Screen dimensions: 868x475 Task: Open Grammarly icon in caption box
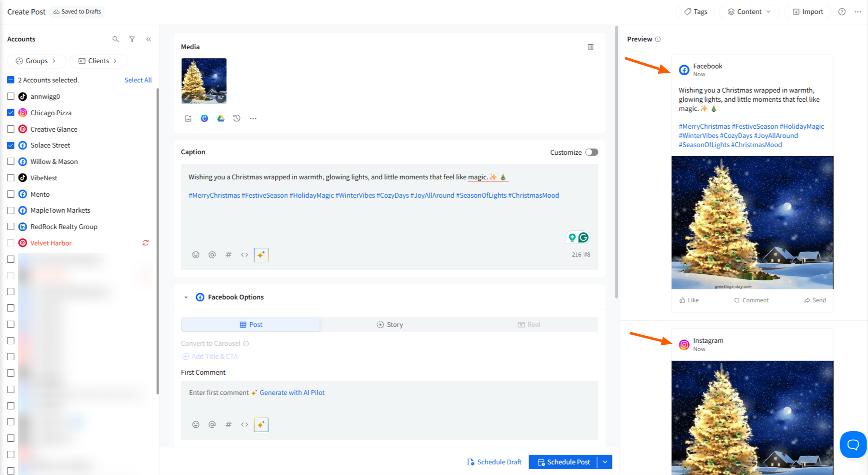click(x=583, y=237)
